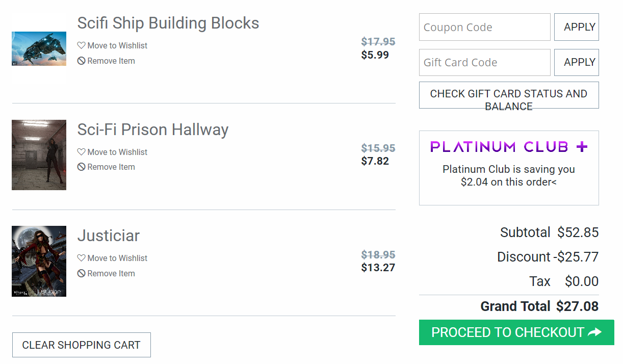
Task: Click remove icon for Sci-Fi Prison Hallway
Action: click(81, 167)
